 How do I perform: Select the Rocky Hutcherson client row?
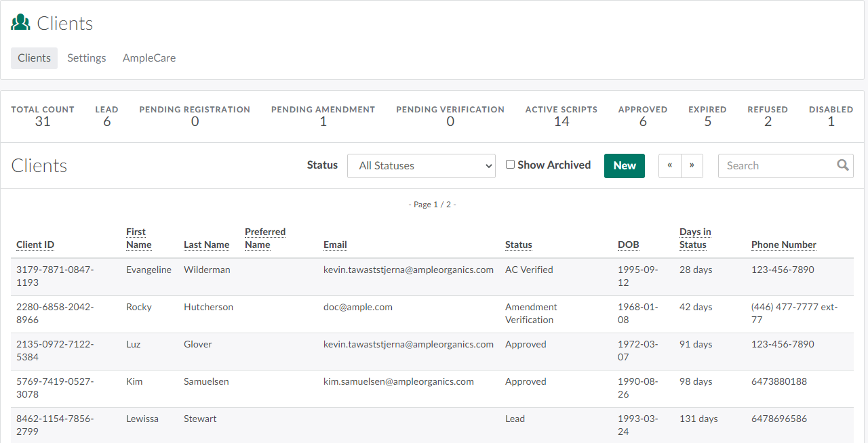(x=208, y=308)
